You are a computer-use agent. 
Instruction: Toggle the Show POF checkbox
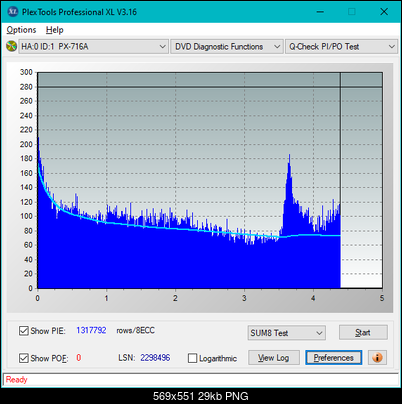23,358
